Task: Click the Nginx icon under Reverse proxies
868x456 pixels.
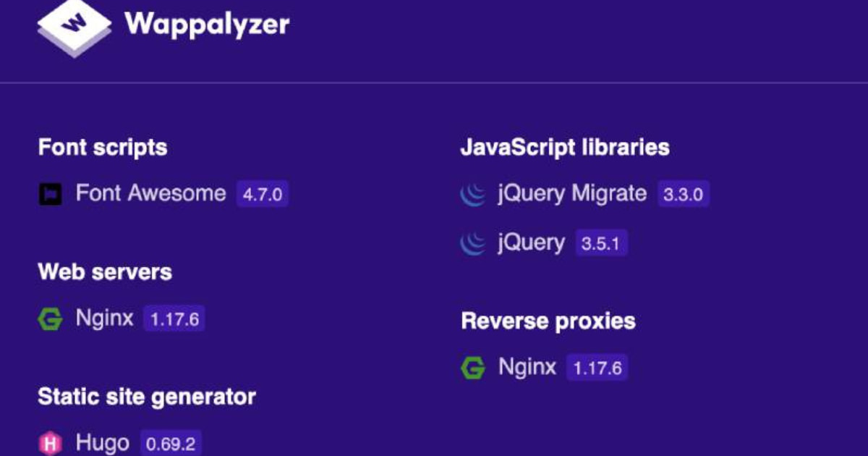Action: [472, 368]
